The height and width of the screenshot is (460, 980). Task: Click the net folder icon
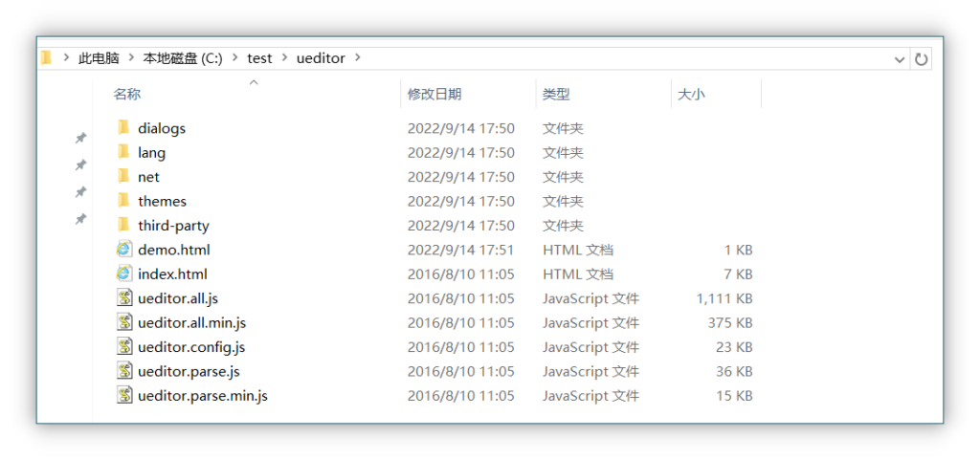click(123, 177)
